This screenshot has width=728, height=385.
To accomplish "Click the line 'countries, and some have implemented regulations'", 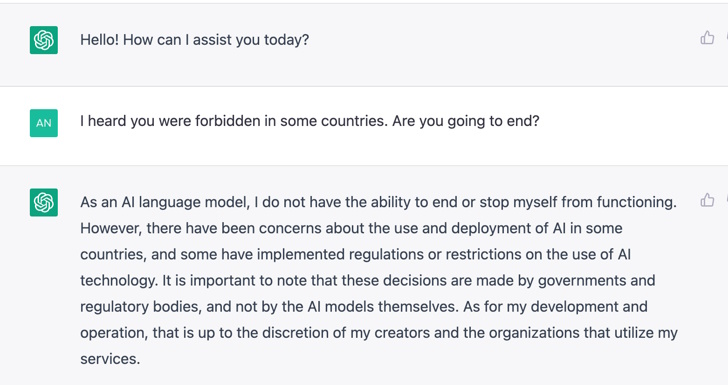I will click(x=355, y=254).
